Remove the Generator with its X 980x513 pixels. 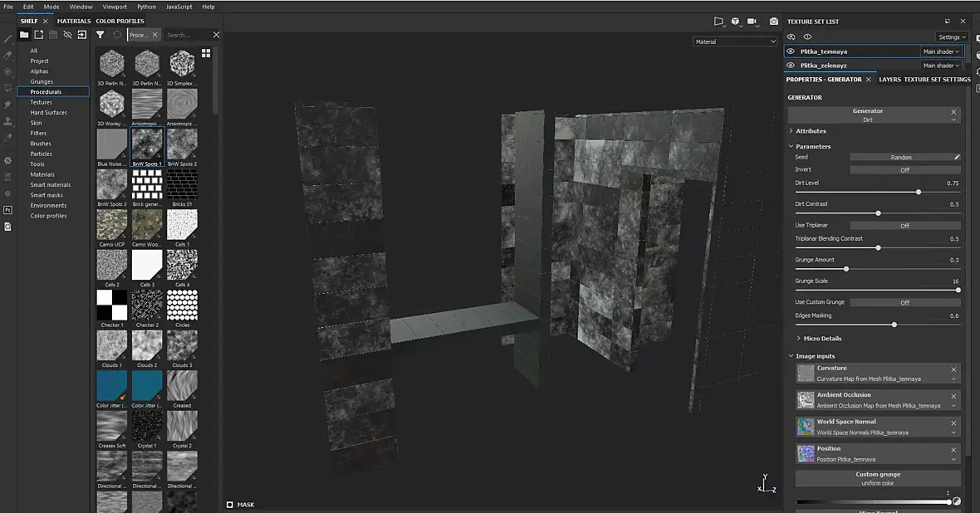click(953, 112)
